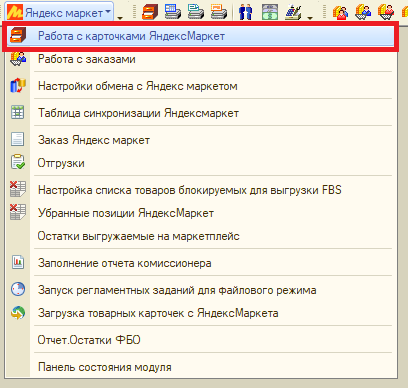The width and height of the screenshot is (408, 388).
Task: Click cart icon with blue person
Action: click(363, 12)
